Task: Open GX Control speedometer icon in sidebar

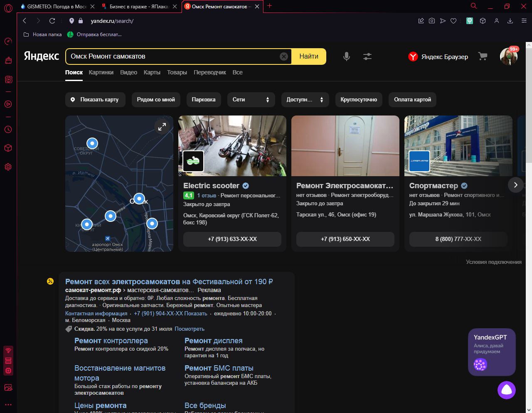Action: tap(8, 41)
